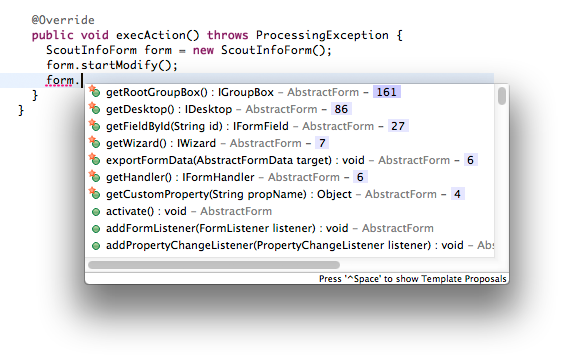580x360 pixels.
Task: Click the starred icon beside getRootGroupBox()
Action: pos(95,92)
